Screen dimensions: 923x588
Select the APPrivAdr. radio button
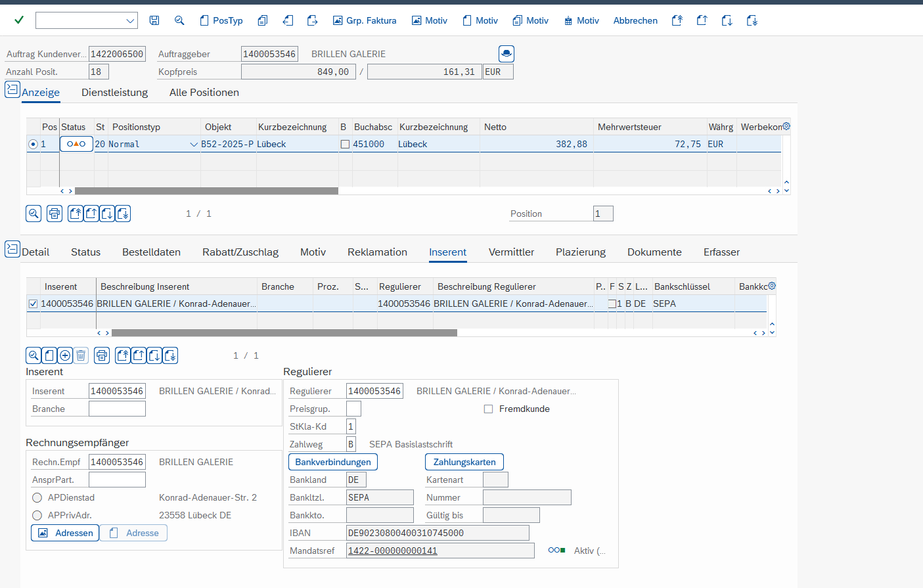[x=37, y=515]
